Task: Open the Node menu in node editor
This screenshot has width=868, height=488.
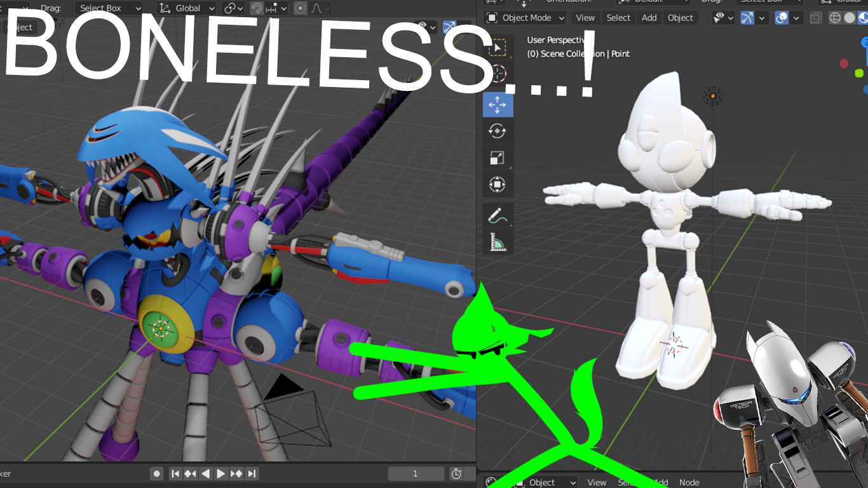Action: click(x=689, y=482)
